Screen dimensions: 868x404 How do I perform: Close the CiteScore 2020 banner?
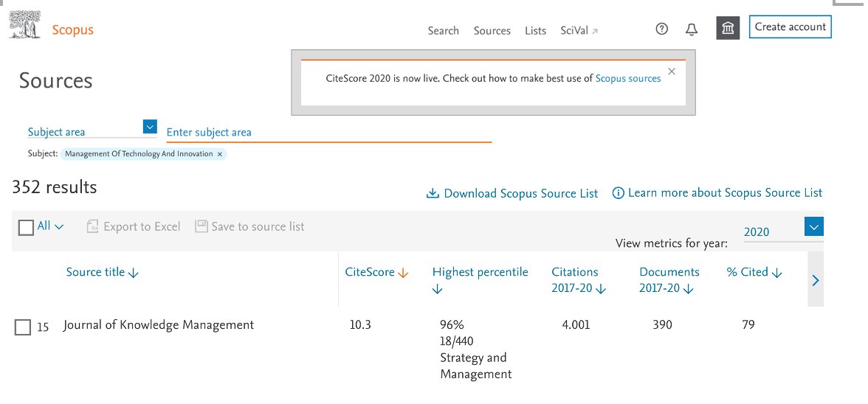pyautogui.click(x=672, y=72)
